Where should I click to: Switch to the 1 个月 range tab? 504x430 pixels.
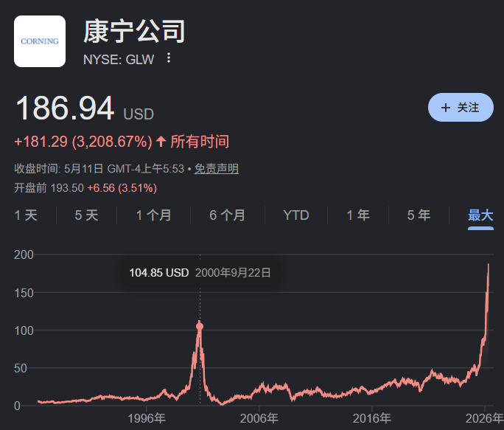[154, 215]
